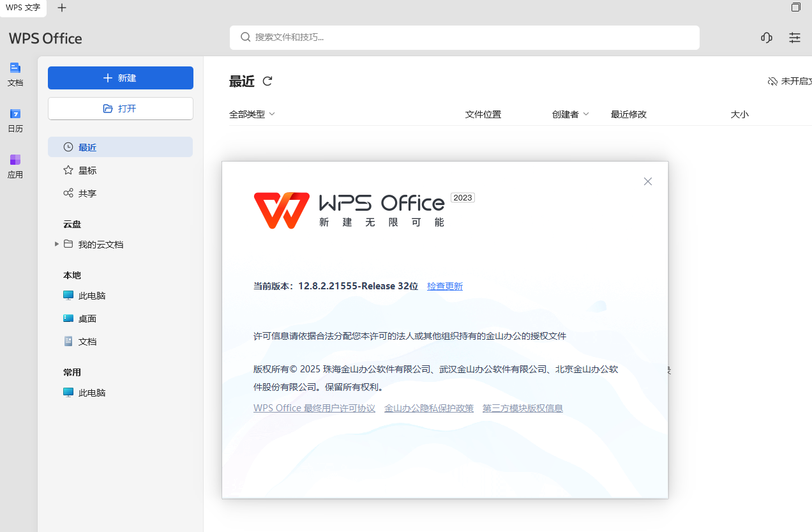Click the customer service headset icon
Screen dimensions: 812x532
click(x=767, y=38)
